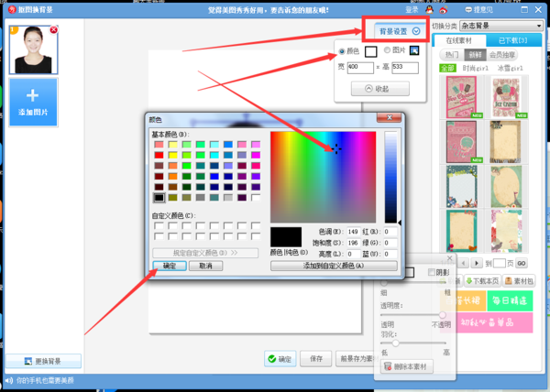Click the 更换背景 button icon

28,361
